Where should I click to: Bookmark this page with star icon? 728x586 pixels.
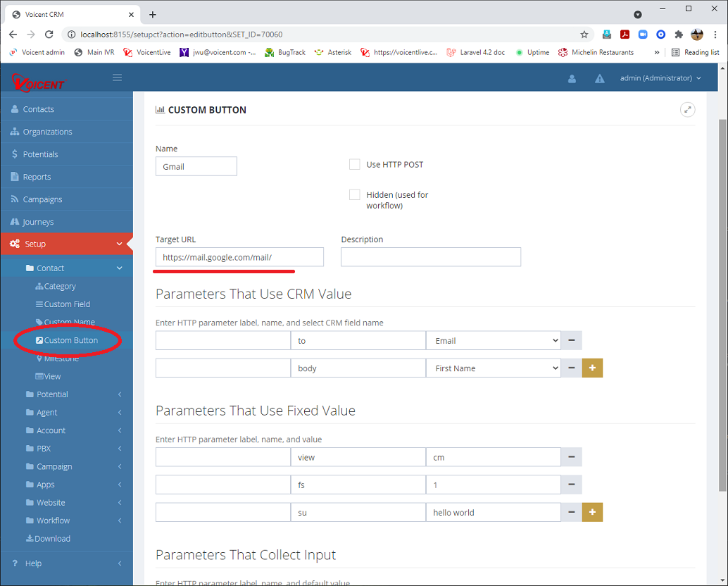(x=584, y=35)
